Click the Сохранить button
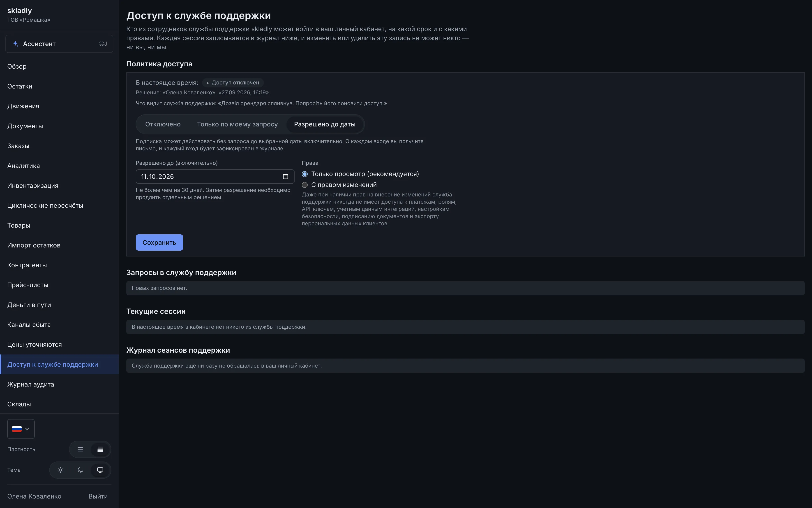Viewport: 812px width, 508px height. point(159,242)
